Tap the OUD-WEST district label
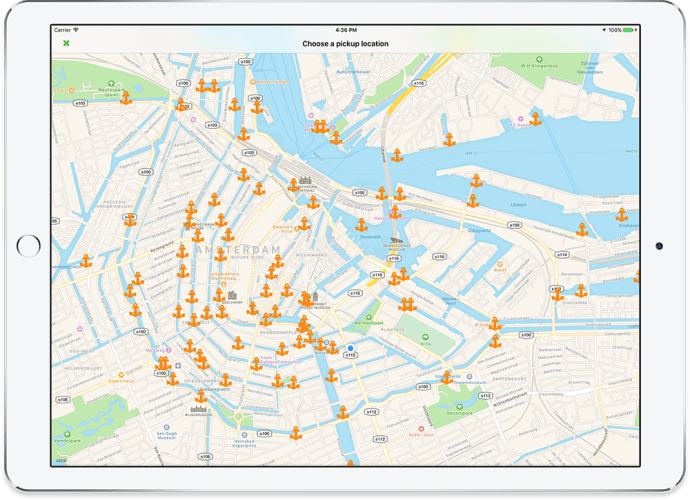This screenshot has width=690, height=500. (x=81, y=351)
